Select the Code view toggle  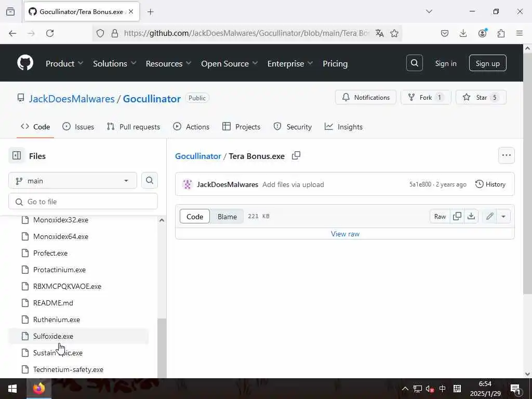[195, 217]
